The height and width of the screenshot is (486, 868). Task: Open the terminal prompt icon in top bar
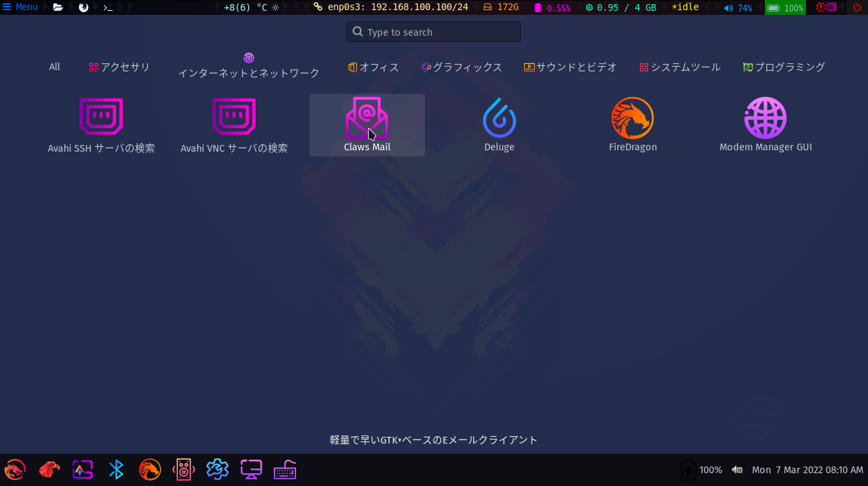pyautogui.click(x=107, y=7)
